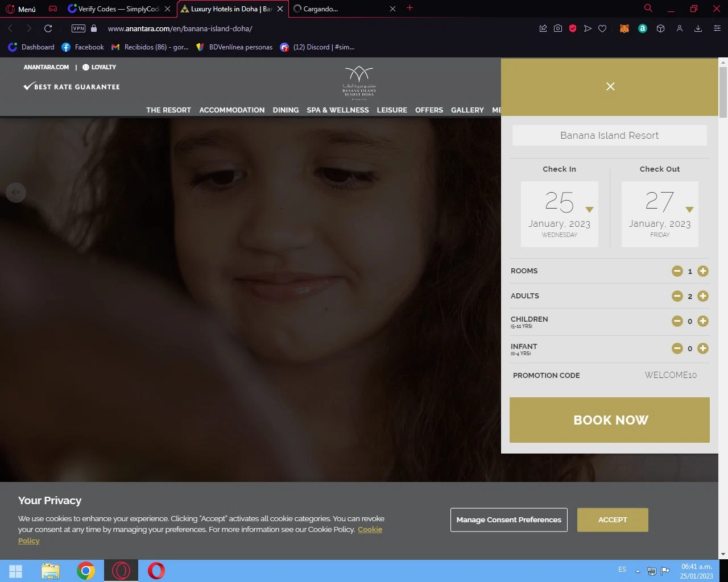
Task: Open File Explorer from the taskbar
Action: pyautogui.click(x=51, y=571)
